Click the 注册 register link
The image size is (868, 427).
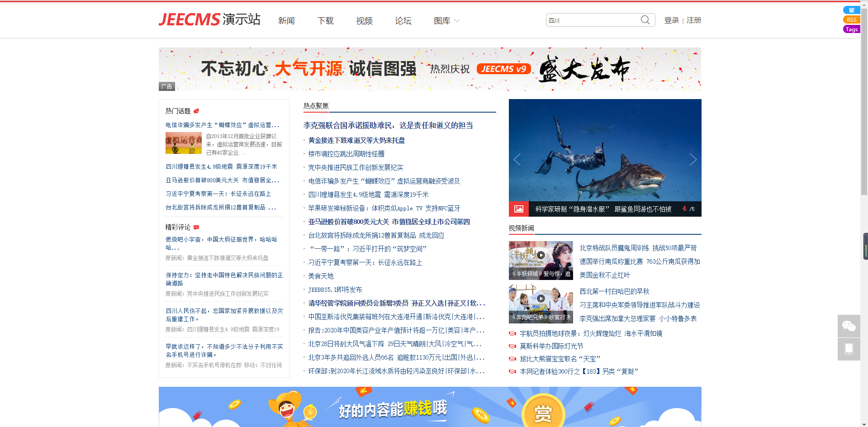pos(693,20)
